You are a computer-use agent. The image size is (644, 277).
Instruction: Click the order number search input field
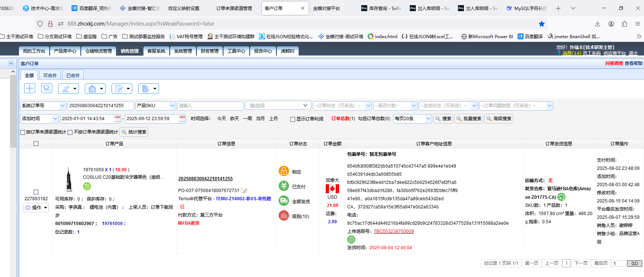point(100,106)
